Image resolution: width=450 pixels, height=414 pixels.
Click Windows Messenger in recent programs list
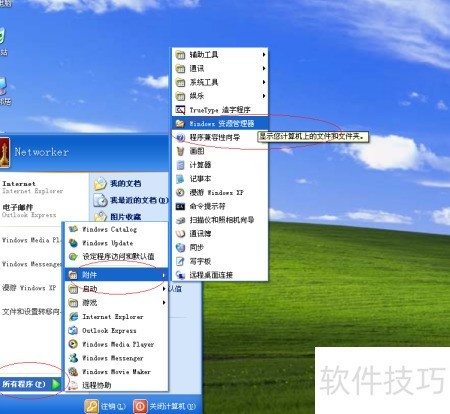(32, 264)
